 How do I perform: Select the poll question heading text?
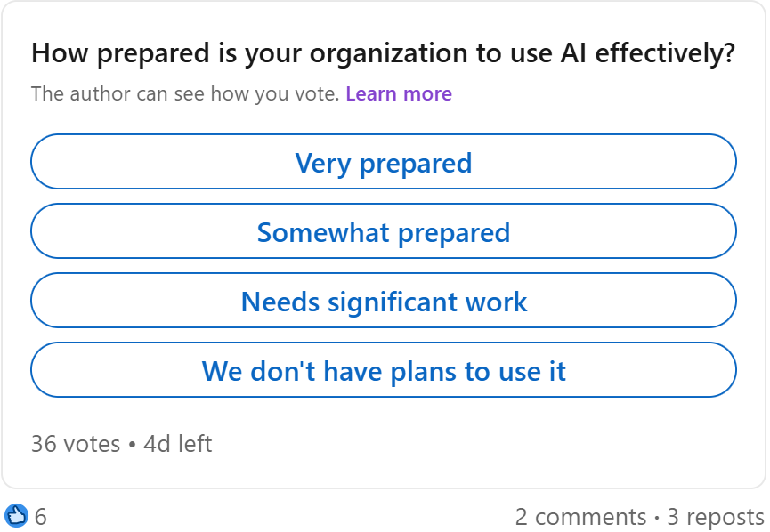384,53
